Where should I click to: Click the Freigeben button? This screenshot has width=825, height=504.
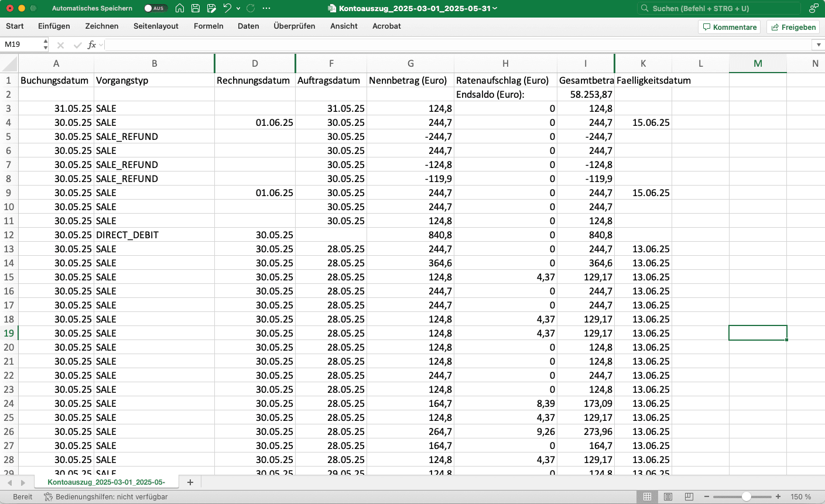[793, 27]
